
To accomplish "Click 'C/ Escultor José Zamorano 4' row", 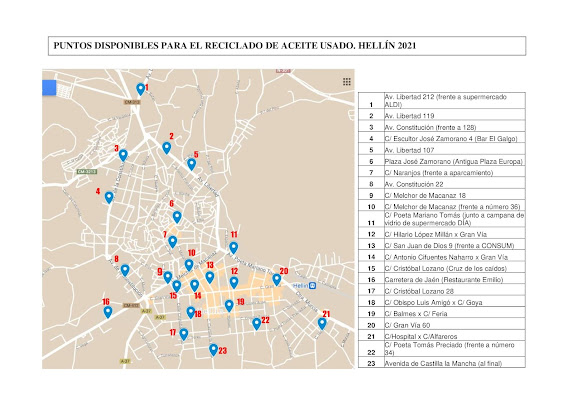I will point(442,138).
